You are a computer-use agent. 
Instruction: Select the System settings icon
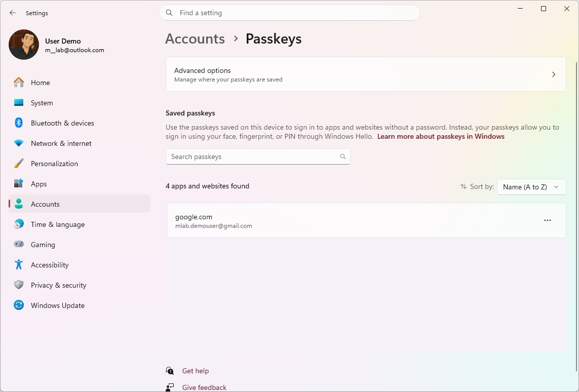[x=19, y=103]
